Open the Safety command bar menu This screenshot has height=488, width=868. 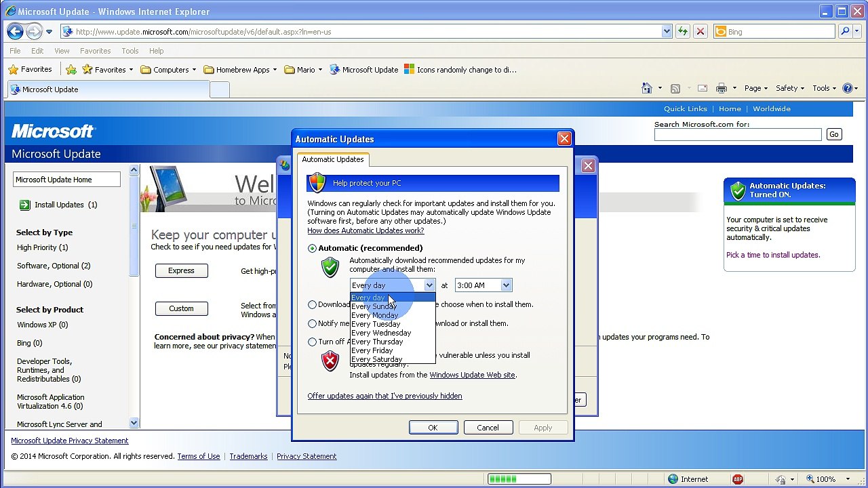click(x=789, y=88)
